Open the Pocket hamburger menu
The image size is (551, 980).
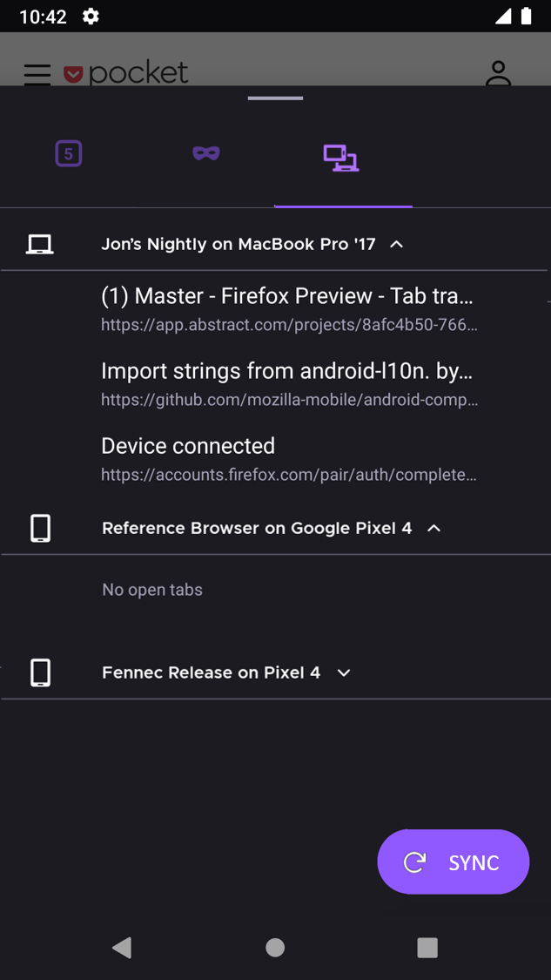[37, 74]
